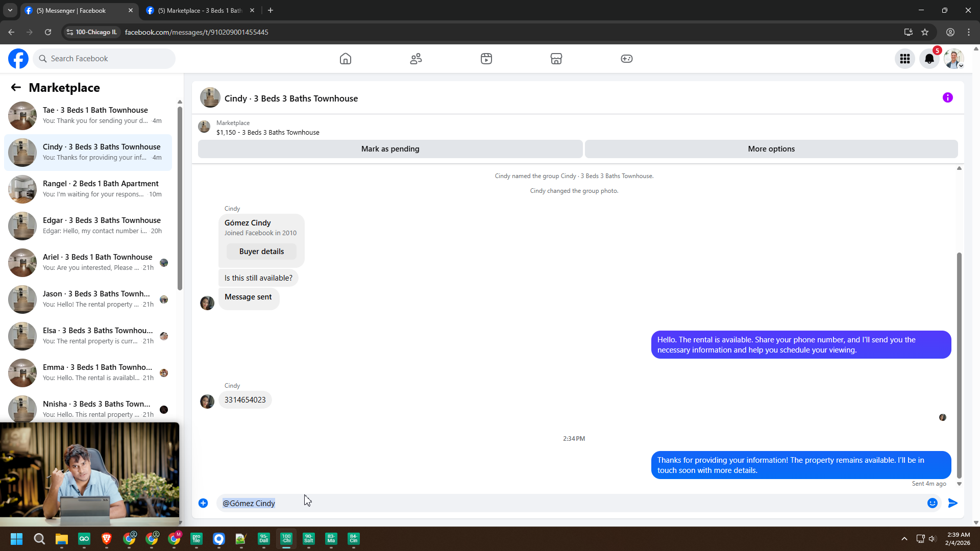The height and width of the screenshot is (551, 980).
Task: Click the Buyer details button
Action: coord(261,252)
